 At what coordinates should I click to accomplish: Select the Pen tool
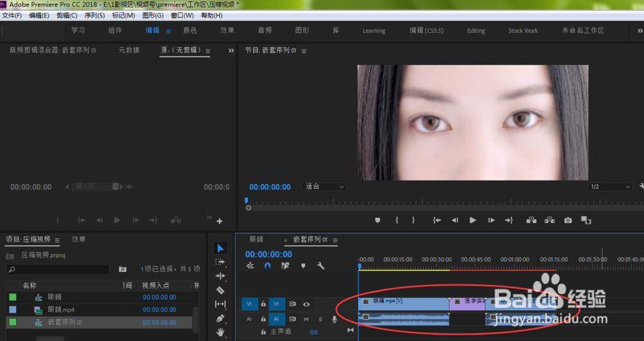pyautogui.click(x=220, y=318)
